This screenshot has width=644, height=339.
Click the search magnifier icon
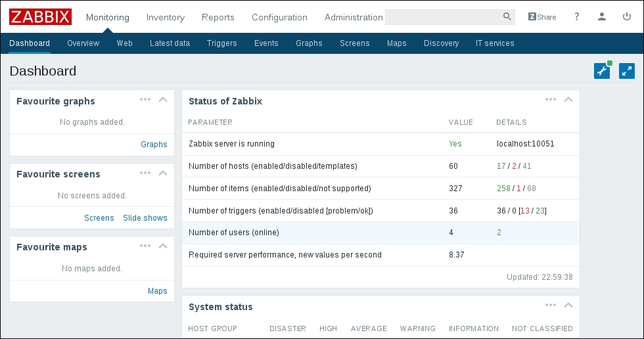coord(507,17)
